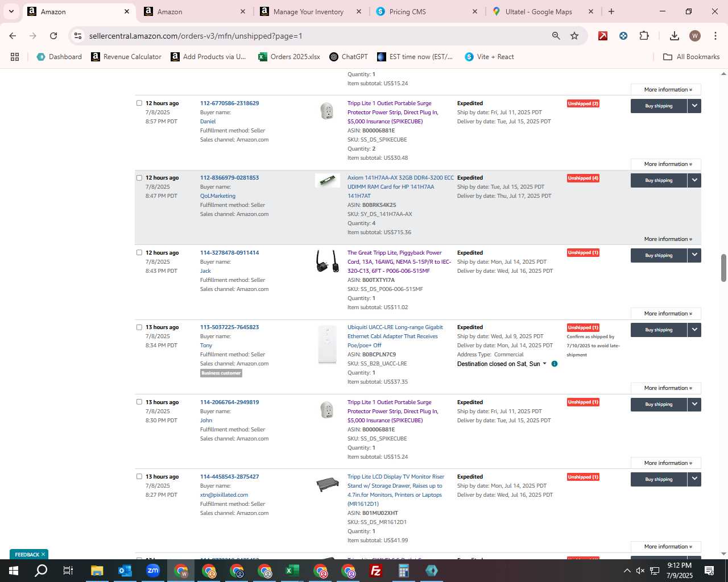
Task: Open the Extensions puzzle-piece menu
Action: coord(644,36)
